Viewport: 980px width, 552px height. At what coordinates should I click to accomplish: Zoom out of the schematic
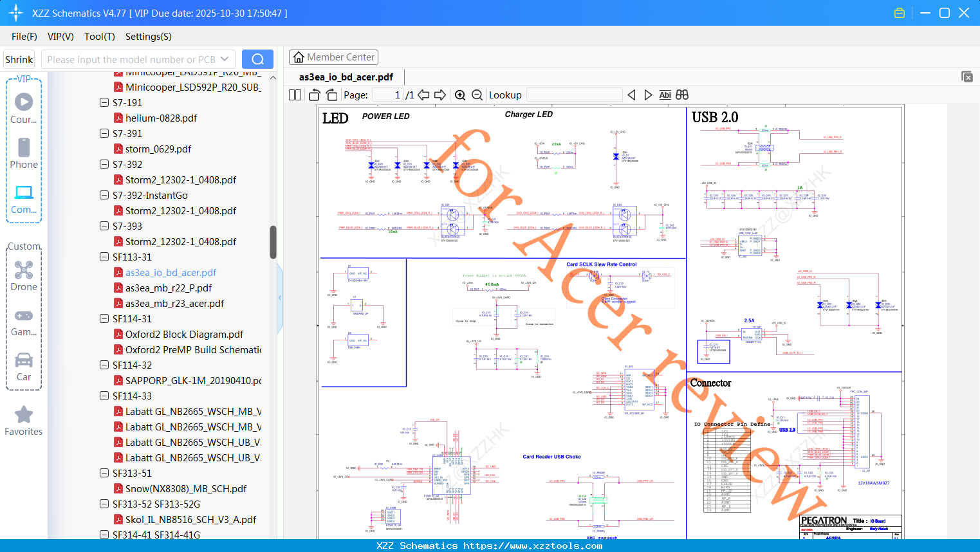(477, 95)
